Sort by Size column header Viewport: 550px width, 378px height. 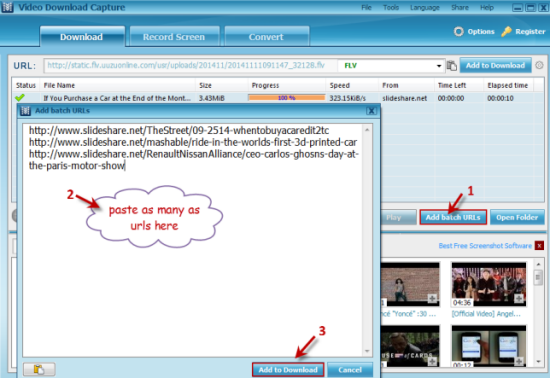pyautogui.click(x=222, y=85)
